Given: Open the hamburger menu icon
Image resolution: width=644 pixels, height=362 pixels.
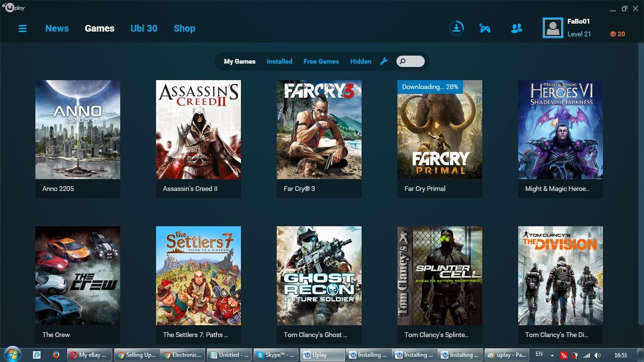Looking at the screenshot, I should pos(22,28).
